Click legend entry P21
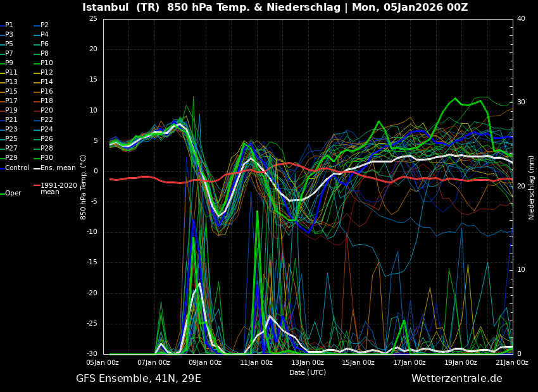The width and height of the screenshot is (538, 392). [11, 120]
